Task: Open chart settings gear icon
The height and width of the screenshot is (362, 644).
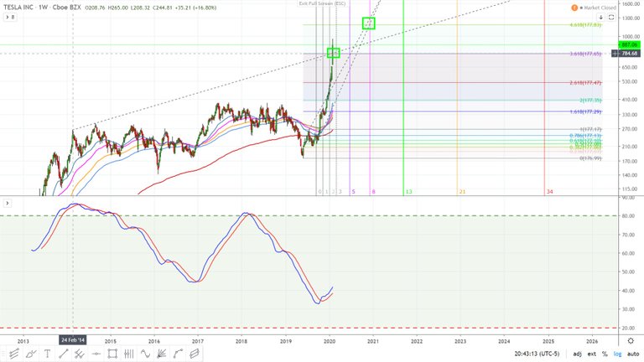Action: click(631, 341)
